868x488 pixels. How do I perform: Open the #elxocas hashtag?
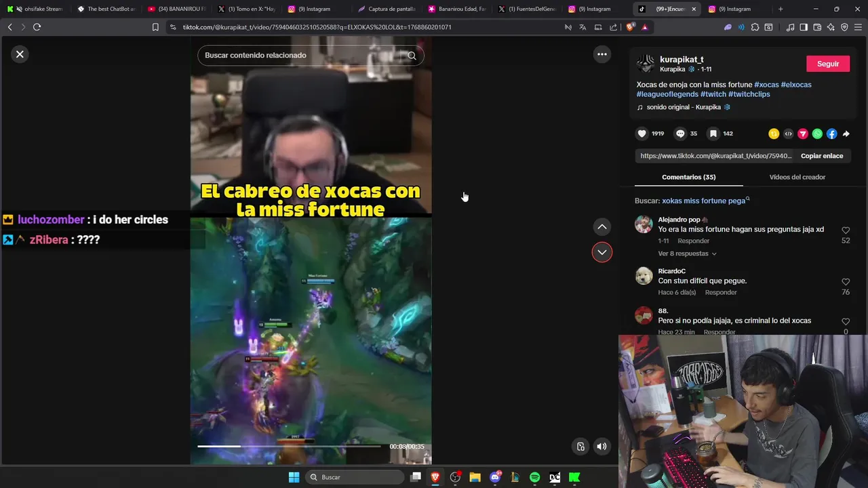point(796,85)
